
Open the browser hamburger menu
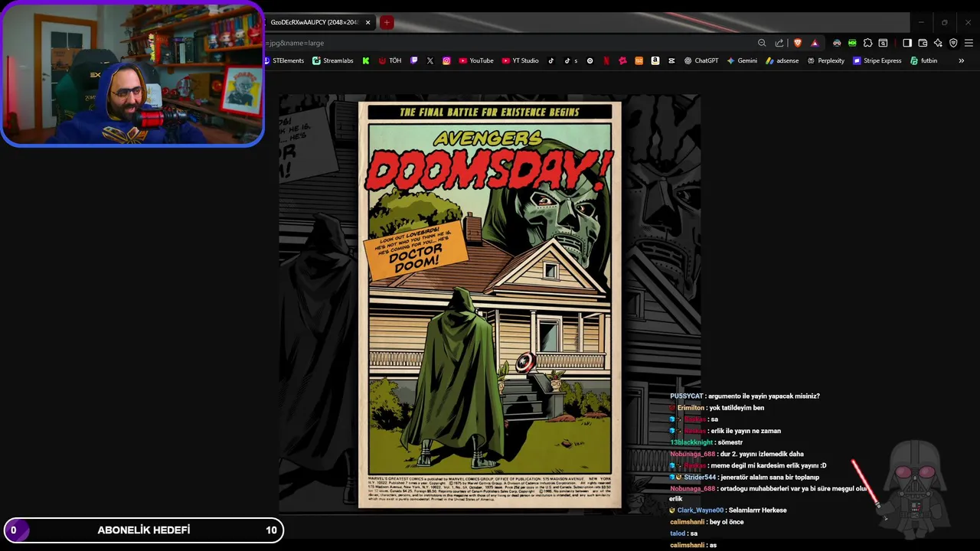(x=969, y=43)
